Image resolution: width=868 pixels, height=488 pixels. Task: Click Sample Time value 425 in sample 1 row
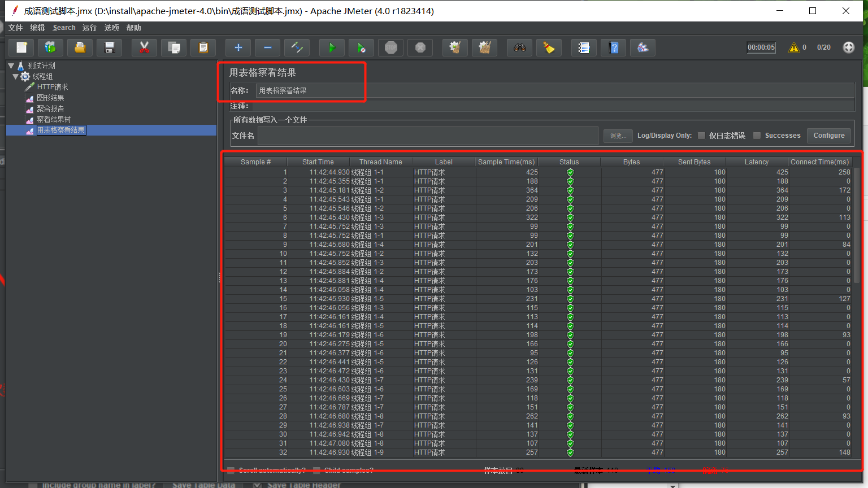(x=532, y=172)
